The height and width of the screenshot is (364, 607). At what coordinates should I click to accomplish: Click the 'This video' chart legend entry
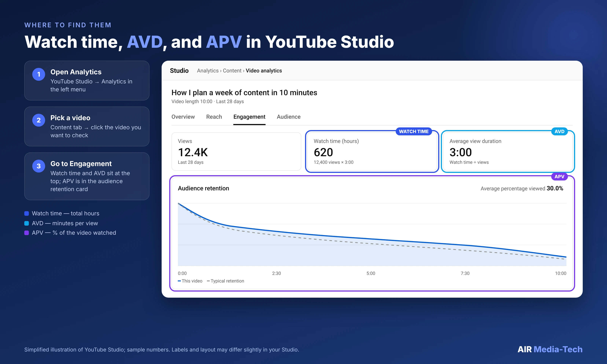click(x=190, y=281)
